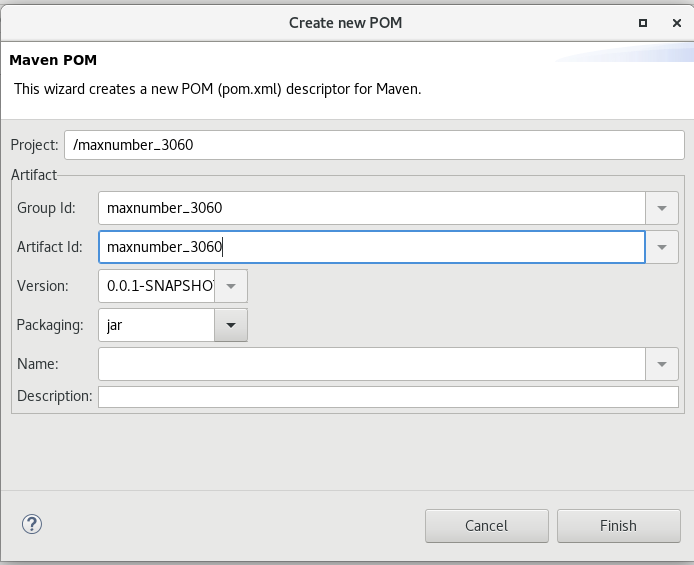Open the Packaging dropdown arrow
This screenshot has width=694, height=565.
tap(231, 325)
